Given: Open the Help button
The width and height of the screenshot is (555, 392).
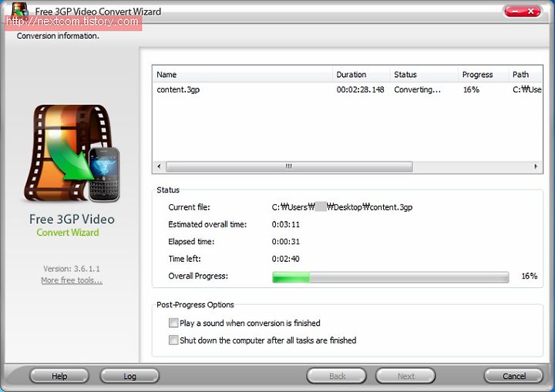Looking at the screenshot, I should point(59,376).
